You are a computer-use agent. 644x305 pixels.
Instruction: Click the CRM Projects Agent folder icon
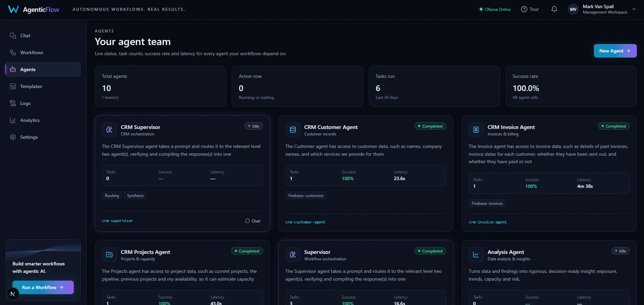(109, 255)
